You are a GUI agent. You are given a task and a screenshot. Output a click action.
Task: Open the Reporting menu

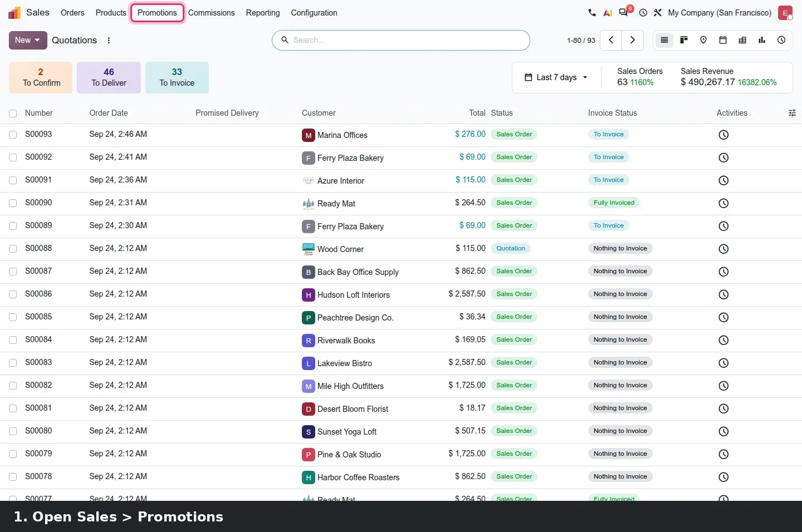(x=263, y=13)
